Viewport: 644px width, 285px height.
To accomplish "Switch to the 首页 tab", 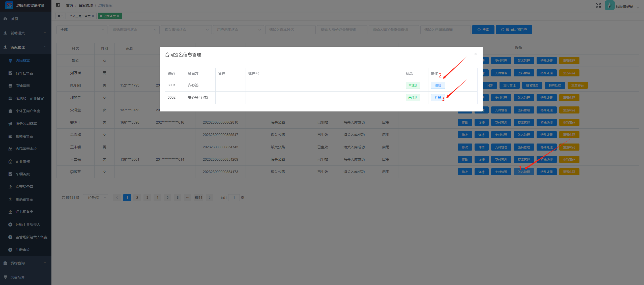I will click(x=61, y=16).
